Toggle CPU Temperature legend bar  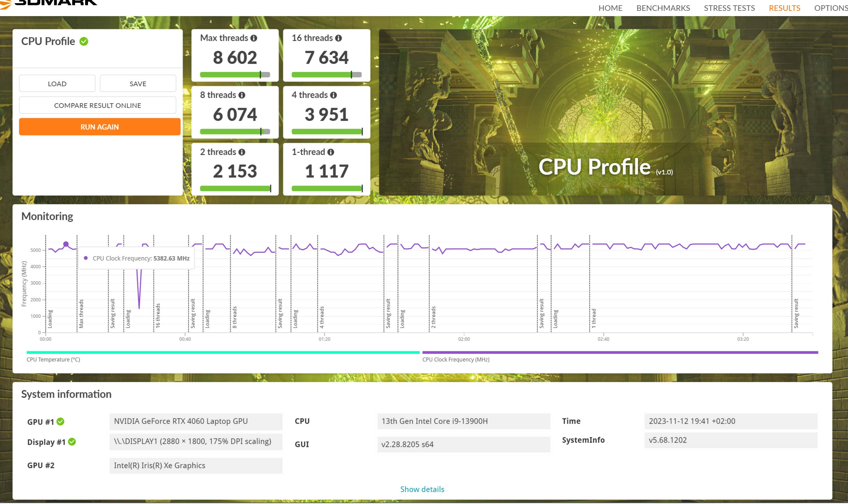point(223,352)
